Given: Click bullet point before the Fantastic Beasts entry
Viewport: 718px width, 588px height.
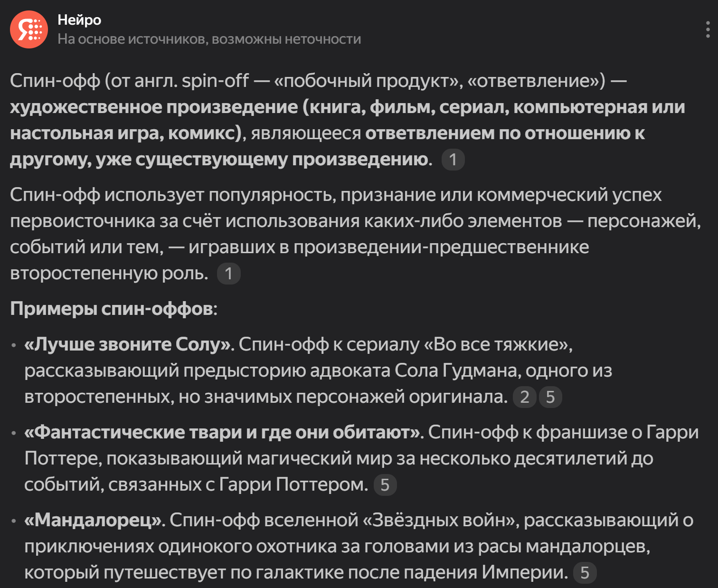Looking at the screenshot, I should [x=14, y=433].
